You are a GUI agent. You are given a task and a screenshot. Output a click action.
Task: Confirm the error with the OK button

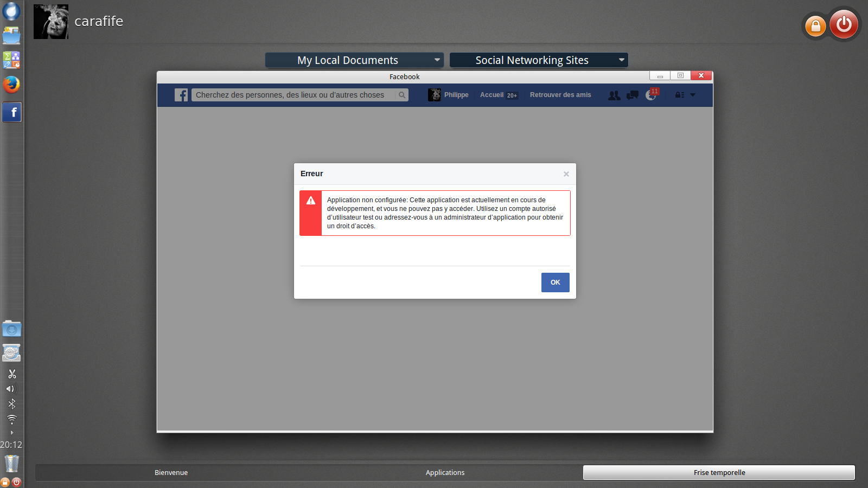coord(556,282)
